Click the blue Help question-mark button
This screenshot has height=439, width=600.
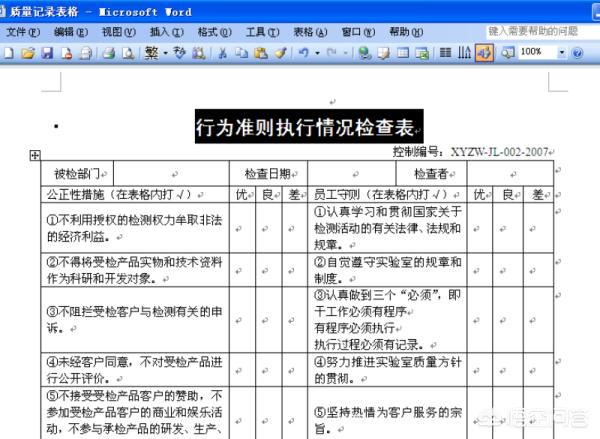[577, 53]
